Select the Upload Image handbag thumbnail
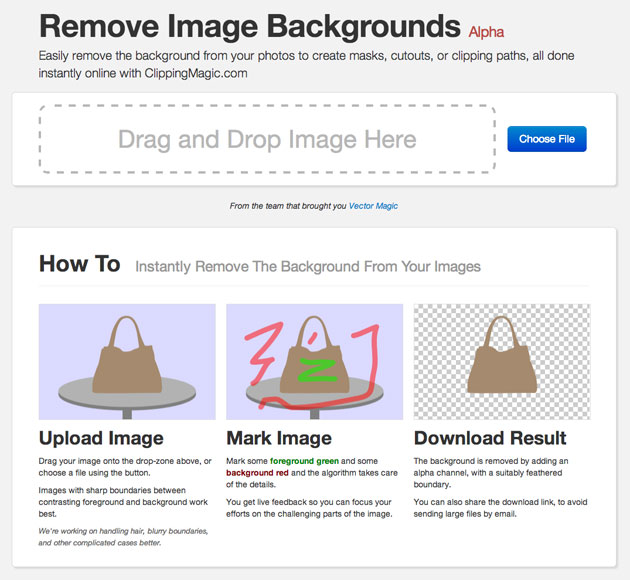The height and width of the screenshot is (580, 630). pos(127,362)
